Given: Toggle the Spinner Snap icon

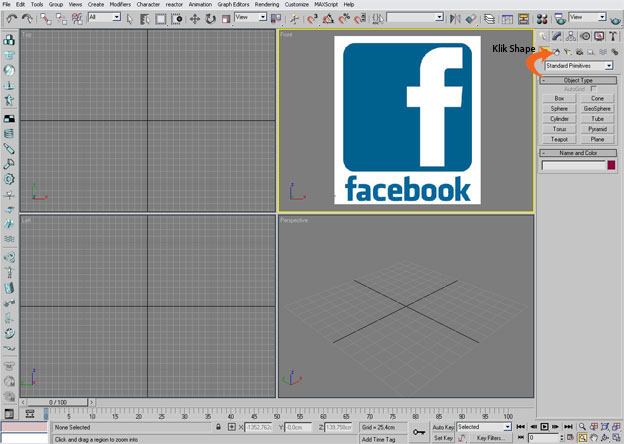Looking at the screenshot, I should (360, 19).
